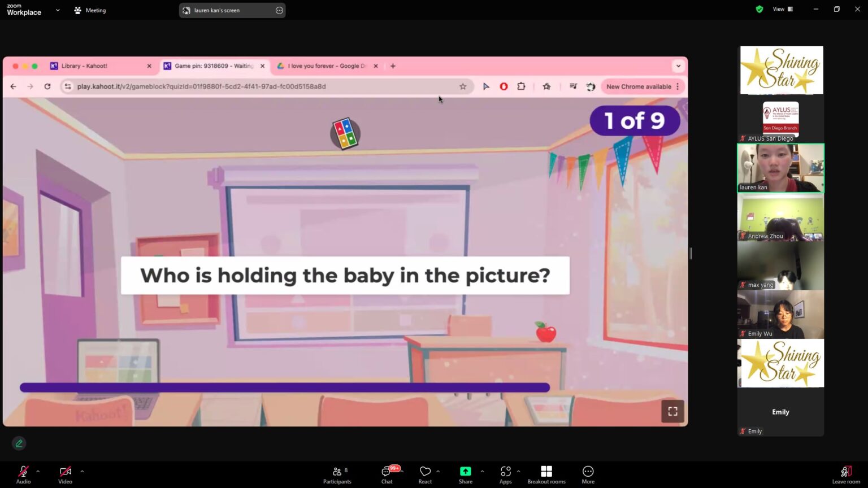Open Chrome extensions puzzle icon
The image size is (868, 488).
[521, 86]
